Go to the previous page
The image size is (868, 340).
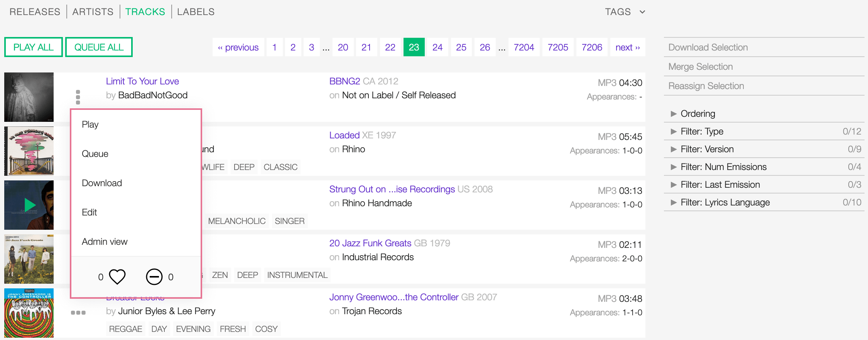click(238, 47)
